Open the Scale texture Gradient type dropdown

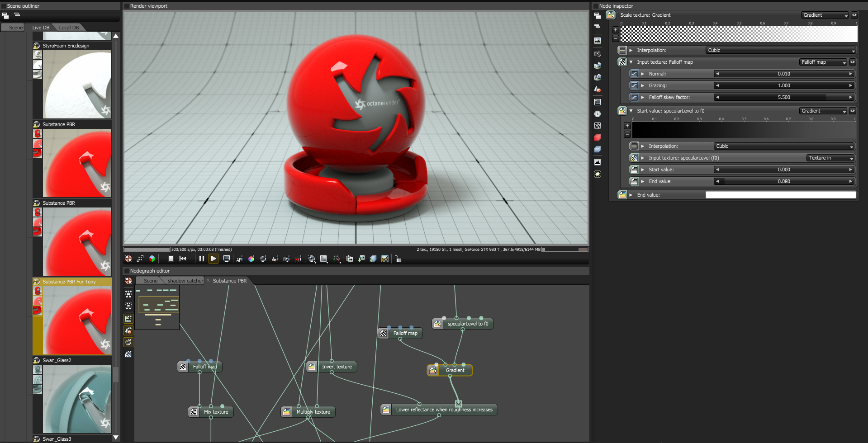(x=825, y=15)
